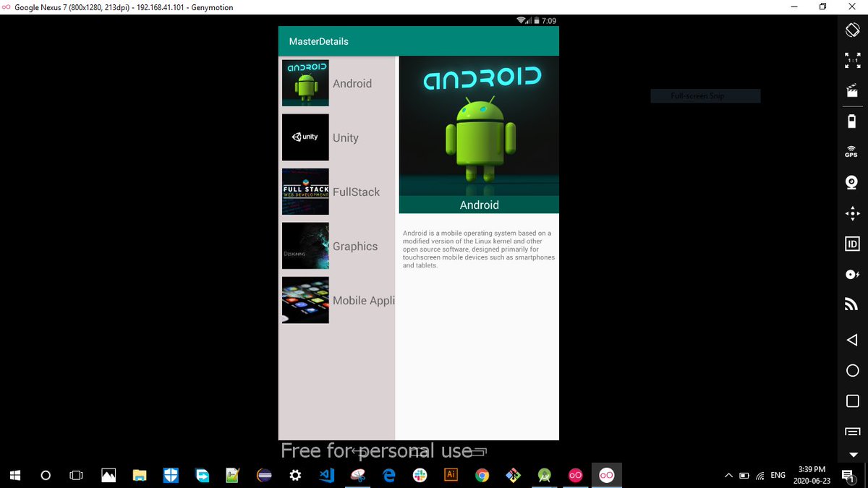Tap the Full Stack web development thumbnail
The image size is (868, 488).
(x=305, y=192)
